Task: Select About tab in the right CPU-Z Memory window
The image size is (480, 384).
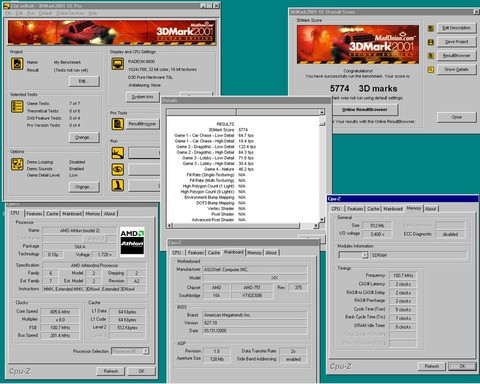Action: pyautogui.click(x=431, y=209)
